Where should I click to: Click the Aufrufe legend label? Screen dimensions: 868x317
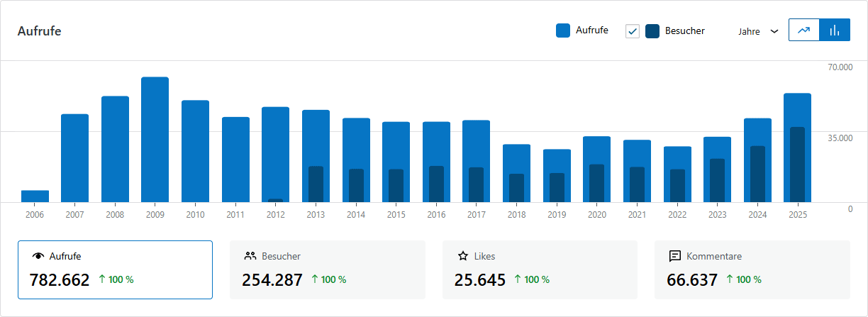[x=592, y=30]
